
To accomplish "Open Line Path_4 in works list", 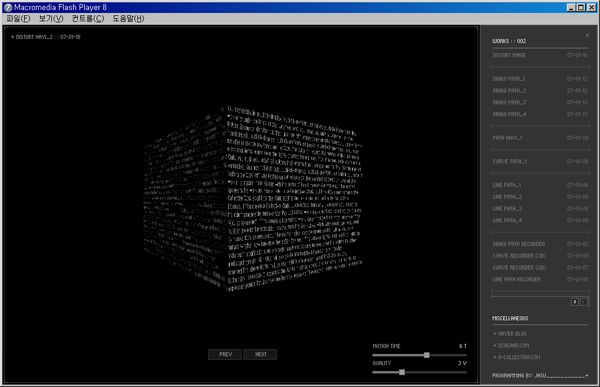I will pos(540,220).
